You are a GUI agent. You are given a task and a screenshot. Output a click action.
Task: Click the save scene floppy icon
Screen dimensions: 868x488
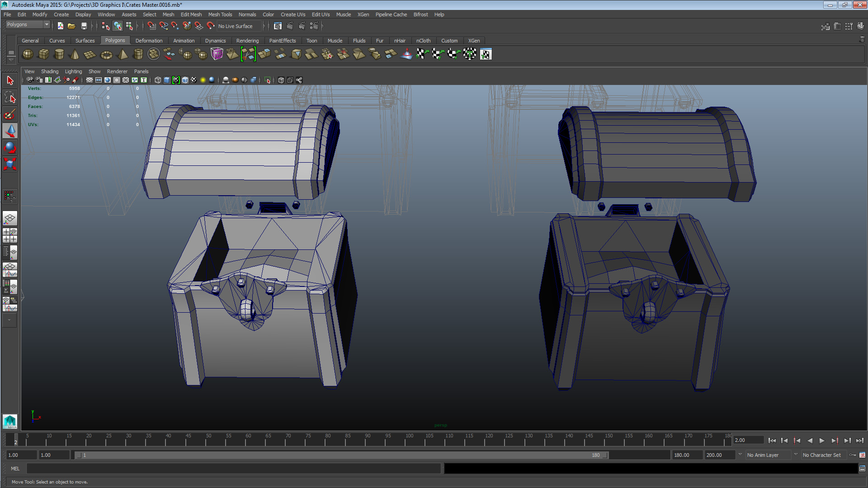[84, 26]
